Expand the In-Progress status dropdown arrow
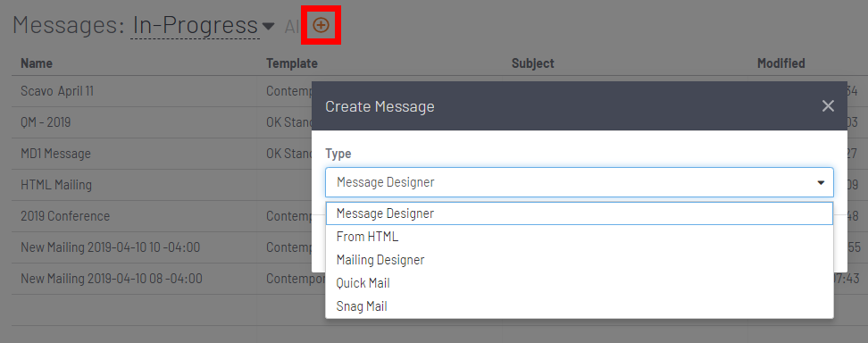The height and width of the screenshot is (343, 868). (268, 26)
